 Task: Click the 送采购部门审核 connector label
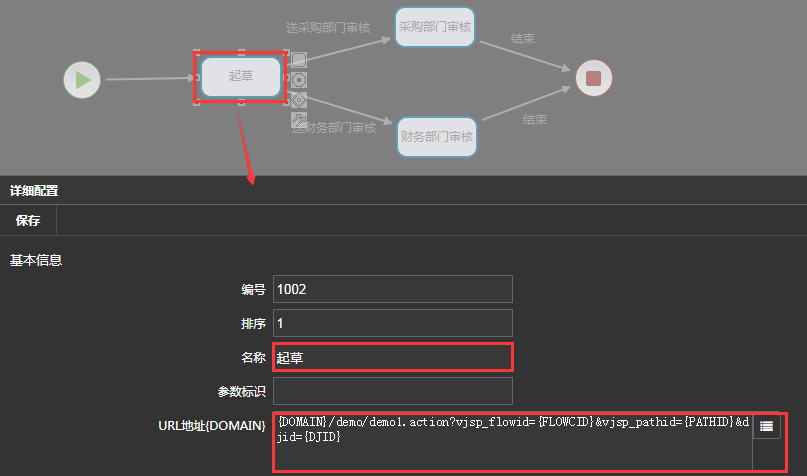pos(327,28)
